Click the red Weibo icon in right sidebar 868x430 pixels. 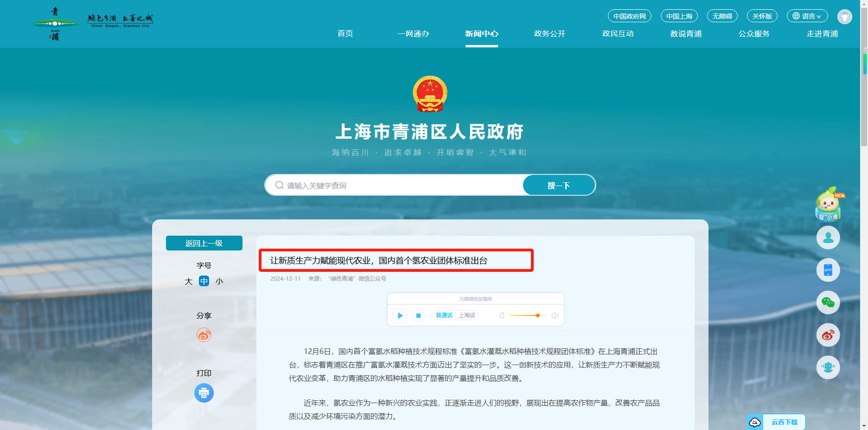828,335
